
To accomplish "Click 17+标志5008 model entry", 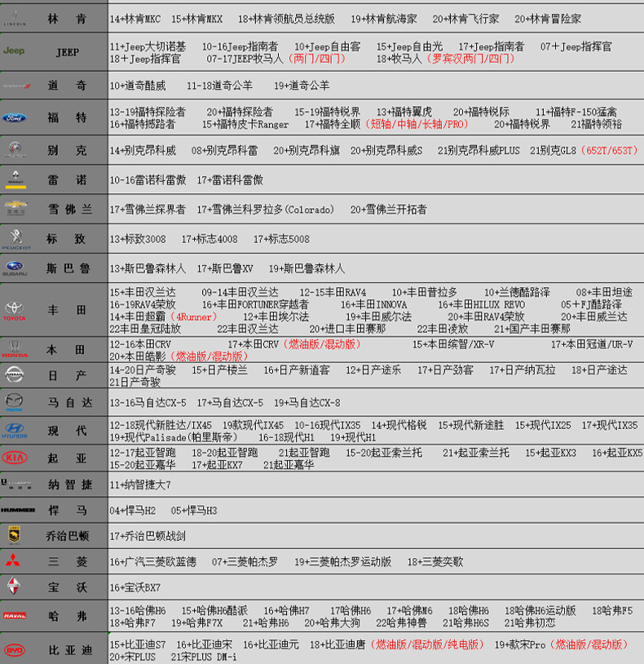I will pos(281,239).
